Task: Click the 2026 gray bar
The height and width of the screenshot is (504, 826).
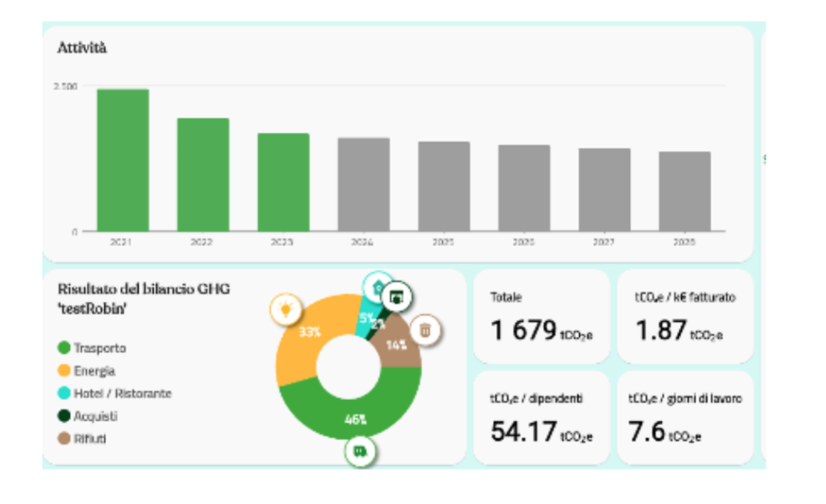Action: tap(524, 188)
